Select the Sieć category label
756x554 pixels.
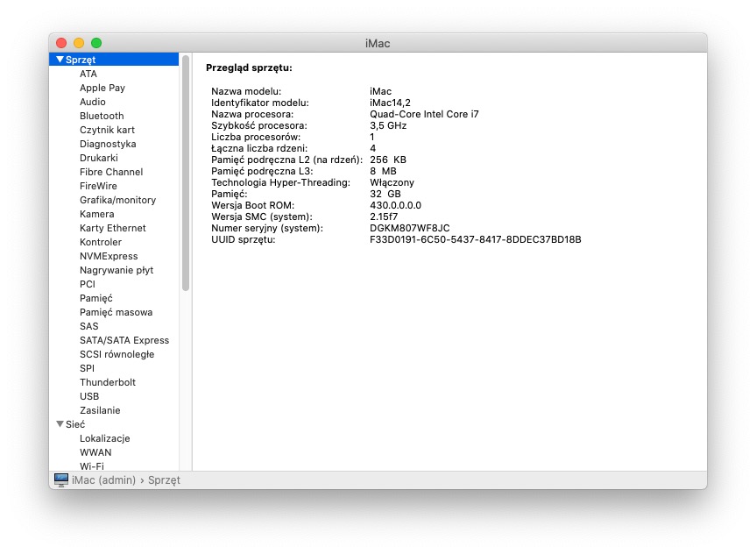(x=75, y=424)
